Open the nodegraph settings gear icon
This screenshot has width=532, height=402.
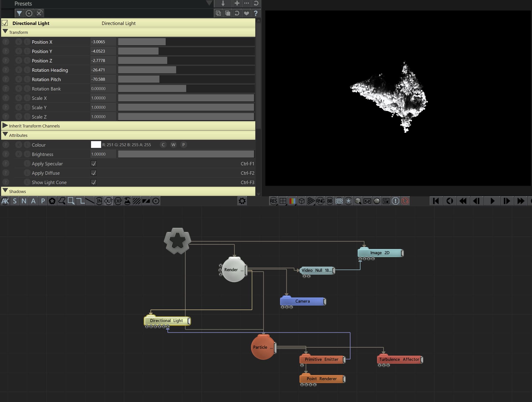pos(242,201)
